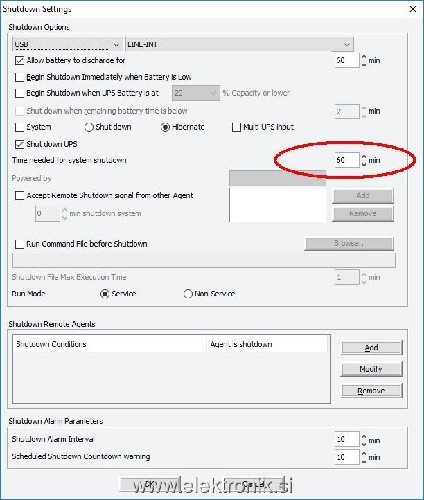Screen dimensions: 424x500
Task: Select the Hibernate radio option
Action: (165, 127)
